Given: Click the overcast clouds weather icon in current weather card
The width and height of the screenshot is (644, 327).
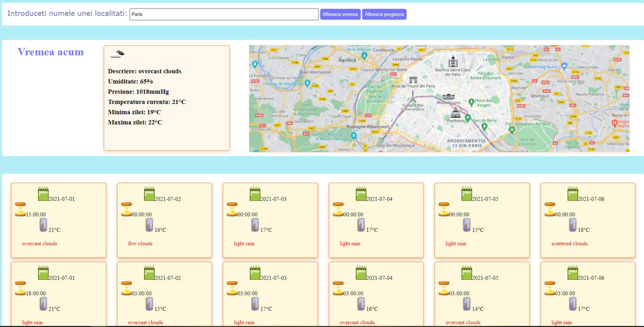Looking at the screenshot, I should (117, 54).
